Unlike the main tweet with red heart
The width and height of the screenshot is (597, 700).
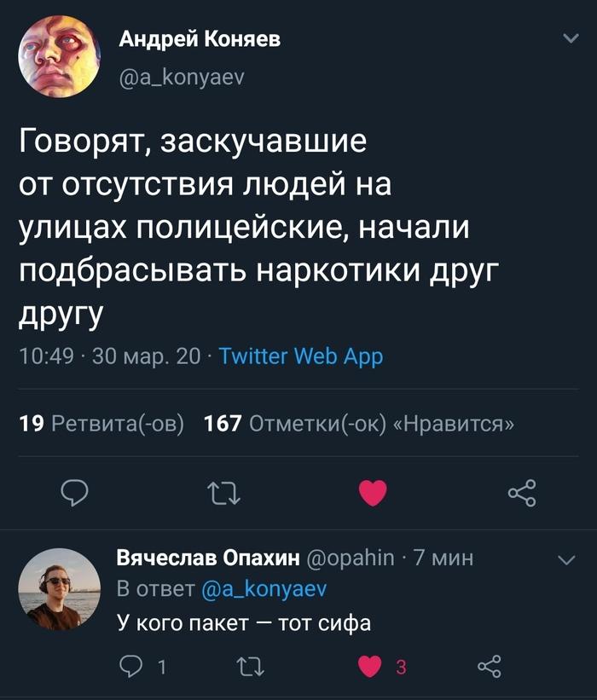(x=373, y=492)
